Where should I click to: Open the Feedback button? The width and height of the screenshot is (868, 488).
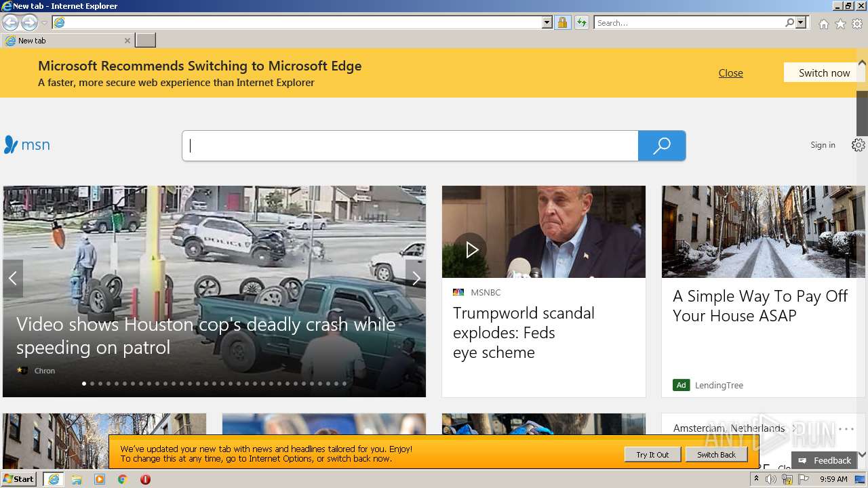click(825, 460)
